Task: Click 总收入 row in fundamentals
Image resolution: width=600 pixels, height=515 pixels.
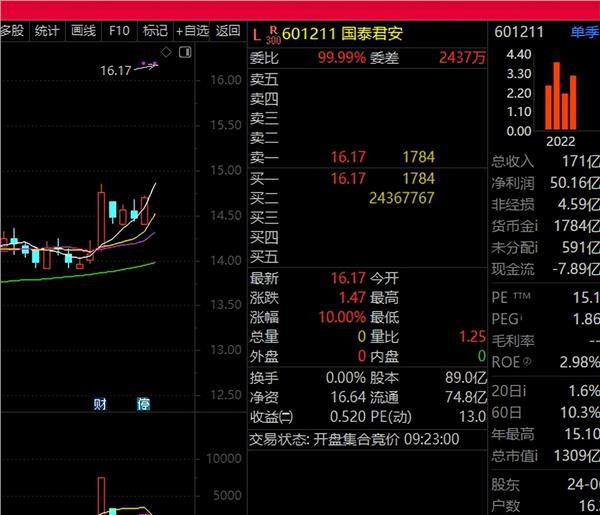Action: click(x=545, y=161)
